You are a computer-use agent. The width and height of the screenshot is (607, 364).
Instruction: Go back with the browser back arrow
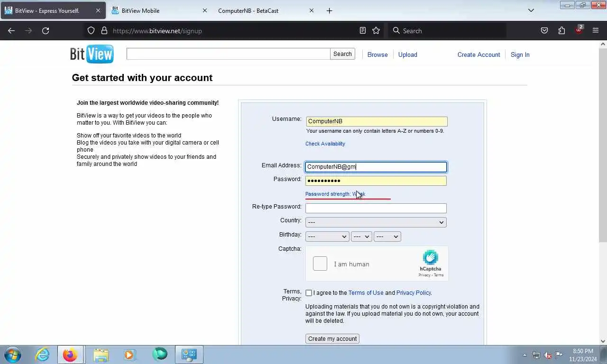click(11, 31)
